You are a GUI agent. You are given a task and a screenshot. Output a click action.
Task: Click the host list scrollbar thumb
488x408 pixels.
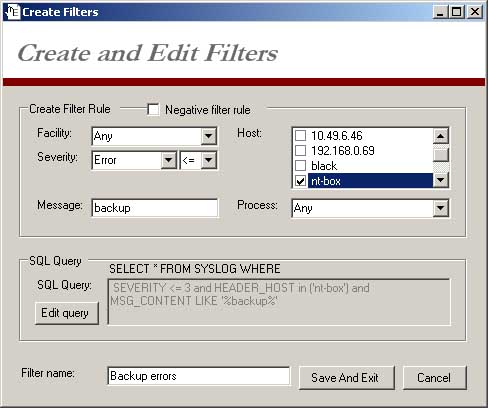coord(441,154)
